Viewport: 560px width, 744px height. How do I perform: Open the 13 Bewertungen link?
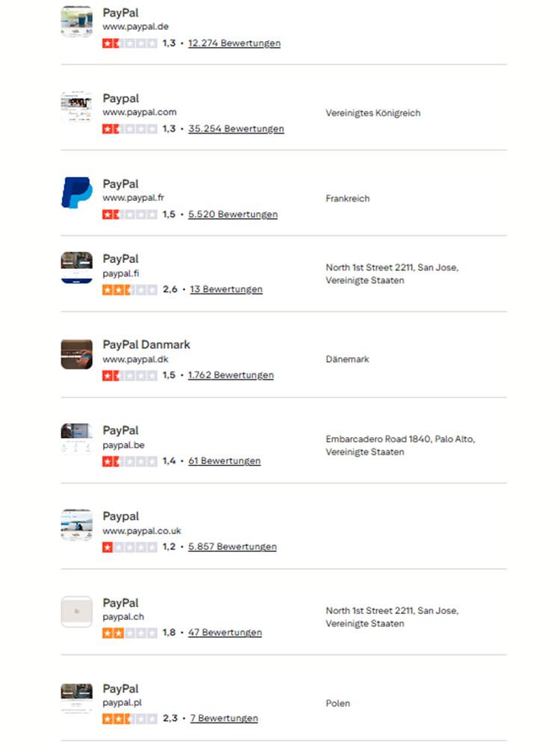(x=226, y=289)
